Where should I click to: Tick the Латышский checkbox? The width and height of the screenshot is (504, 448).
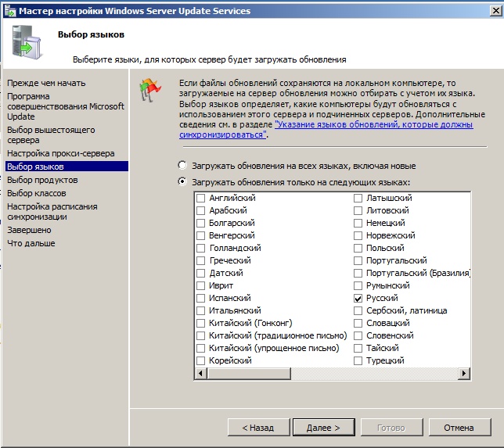[x=358, y=198]
